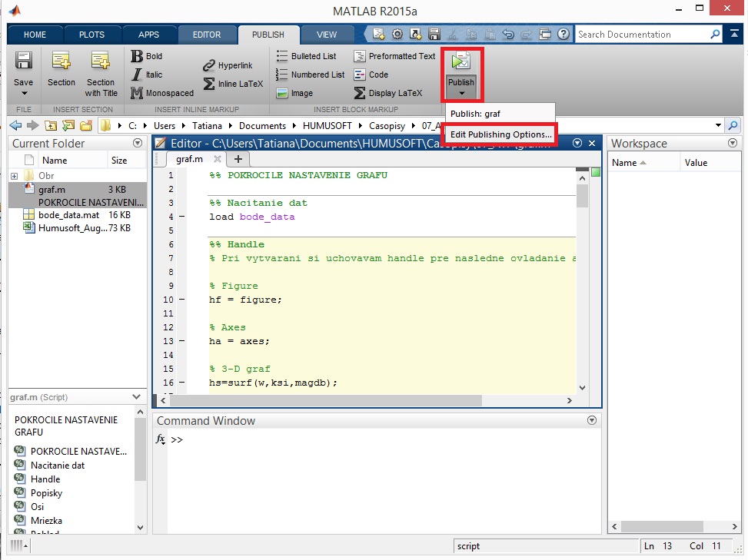Viewport: 748px width, 560px height.
Task: Click the magnifier icon in Search Documentation
Action: click(x=715, y=35)
